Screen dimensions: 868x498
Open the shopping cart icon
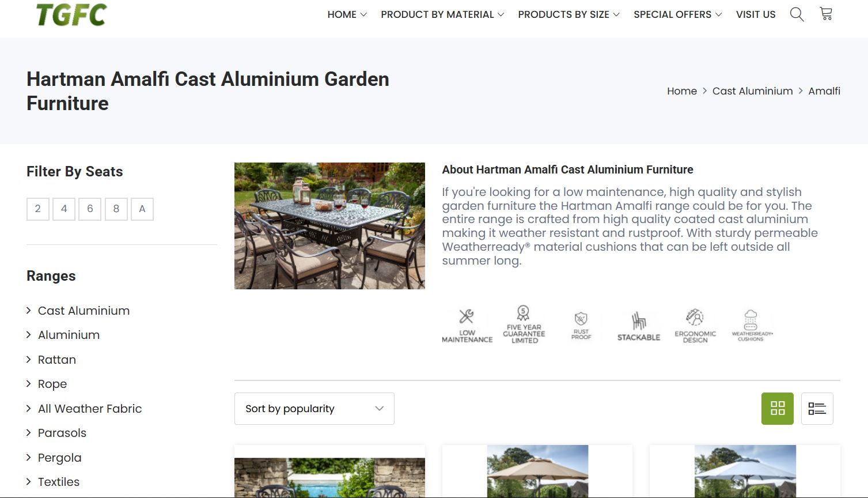[826, 14]
